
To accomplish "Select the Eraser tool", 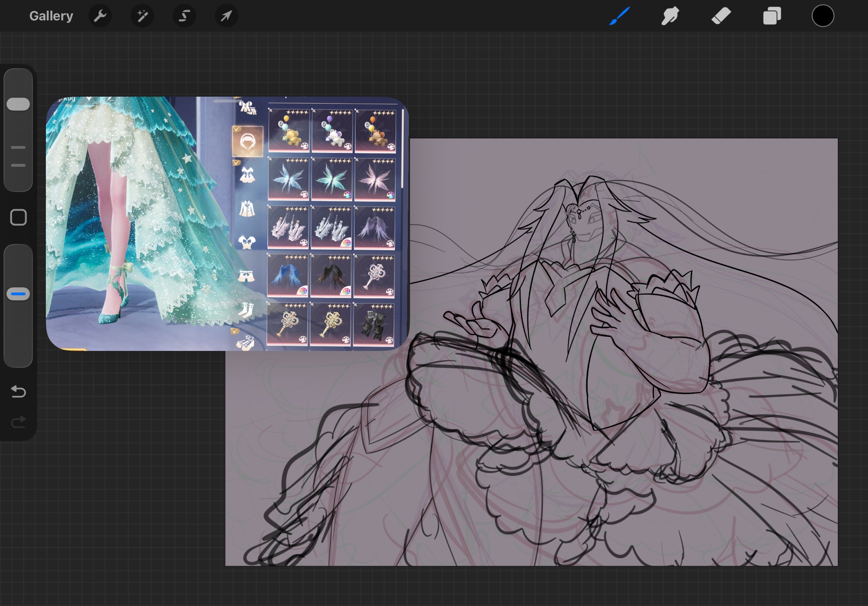I will tap(721, 16).
